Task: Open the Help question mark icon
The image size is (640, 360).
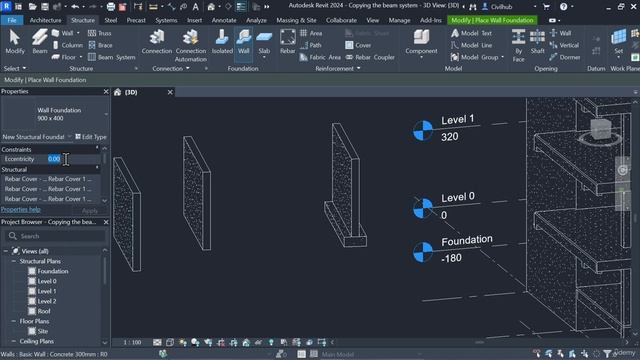Action: tap(563, 7)
